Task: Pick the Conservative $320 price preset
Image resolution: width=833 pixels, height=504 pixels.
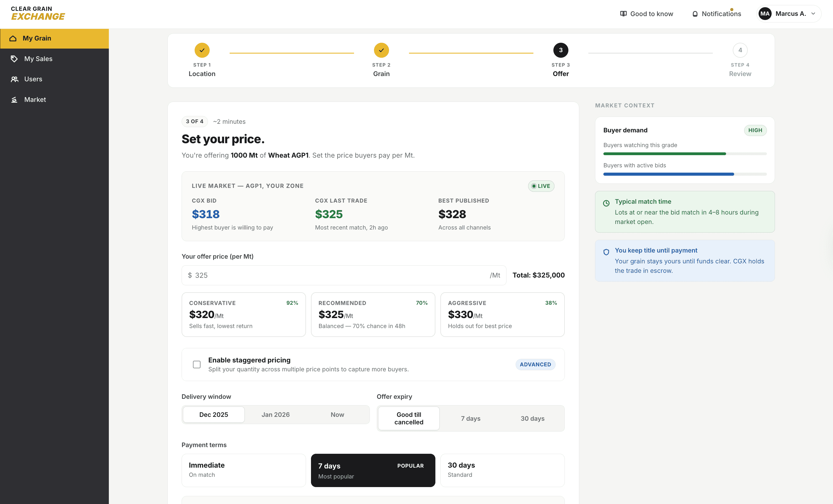Action: (244, 314)
